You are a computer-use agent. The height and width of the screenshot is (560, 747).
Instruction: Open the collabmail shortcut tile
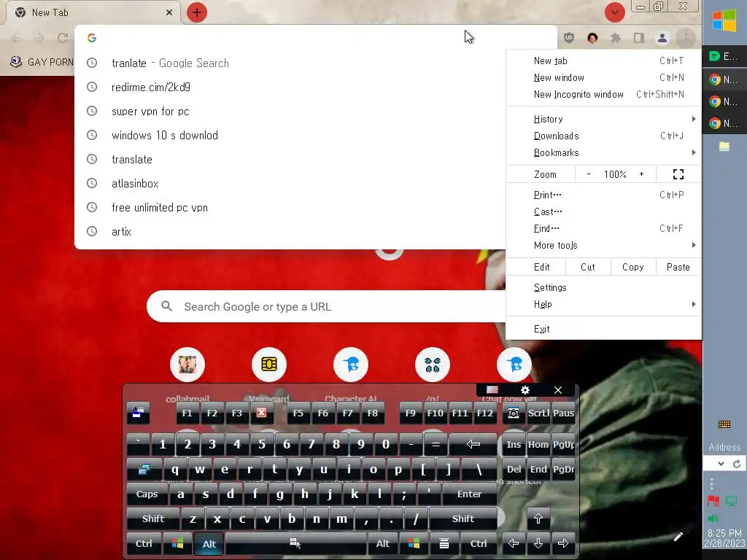pos(187,365)
